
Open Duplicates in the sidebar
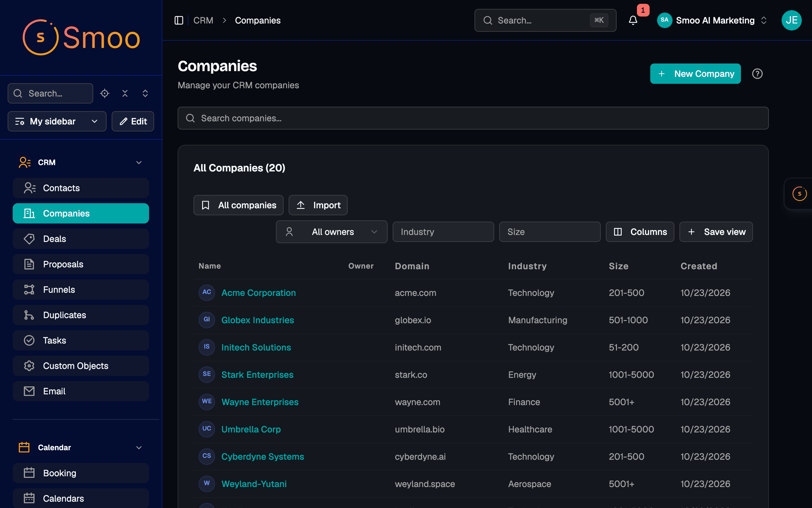coord(81,315)
